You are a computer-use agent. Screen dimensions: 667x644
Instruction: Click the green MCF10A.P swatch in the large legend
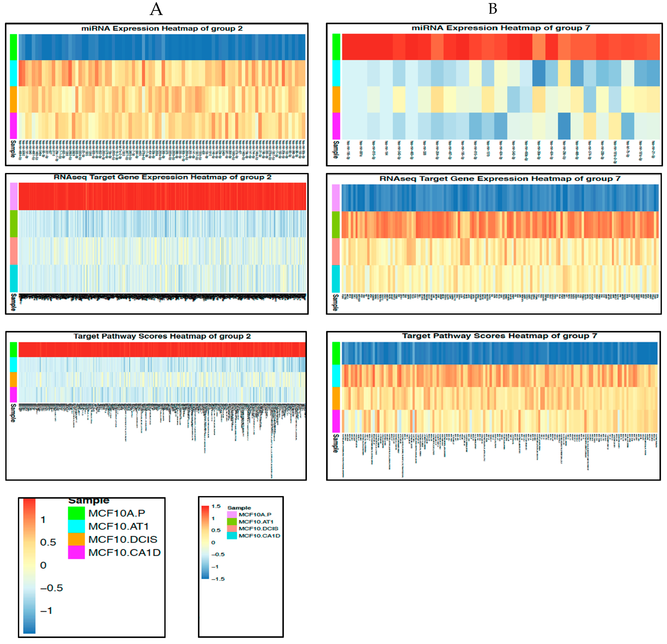coord(76,513)
